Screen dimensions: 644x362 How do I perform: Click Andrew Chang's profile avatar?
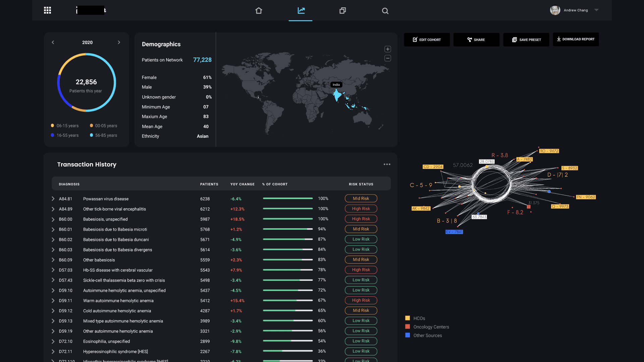pyautogui.click(x=555, y=10)
